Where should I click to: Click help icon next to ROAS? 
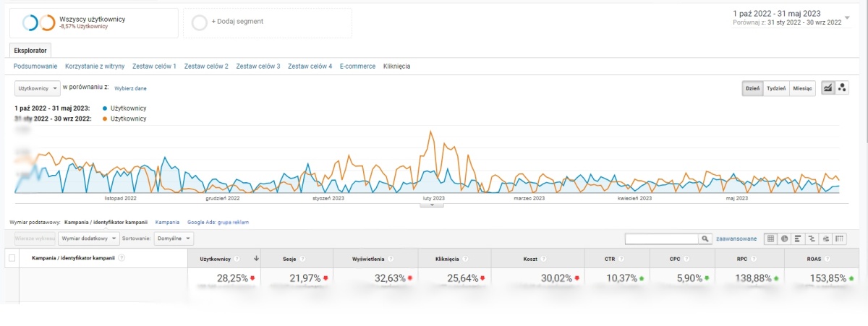[x=831, y=258]
